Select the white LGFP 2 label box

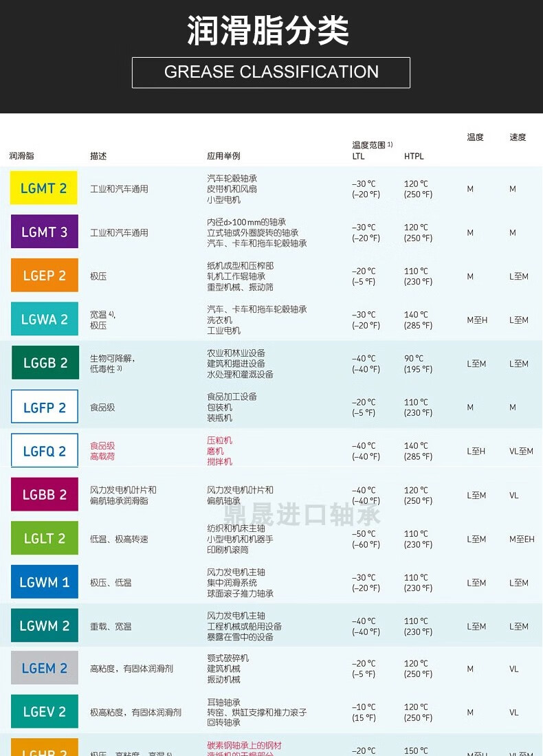(x=44, y=407)
